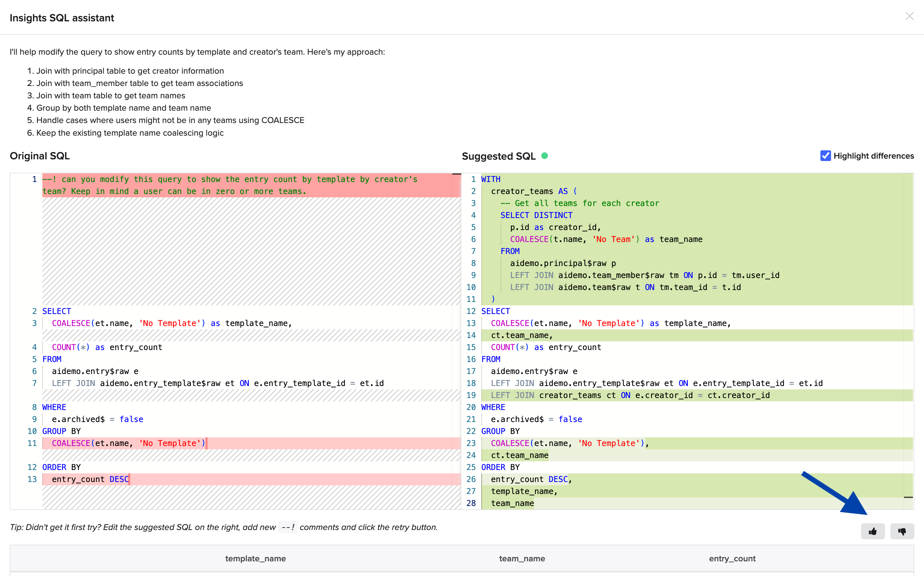Click SELECT on original SQL line 2
This screenshot has width=924, height=576.
pos(56,311)
